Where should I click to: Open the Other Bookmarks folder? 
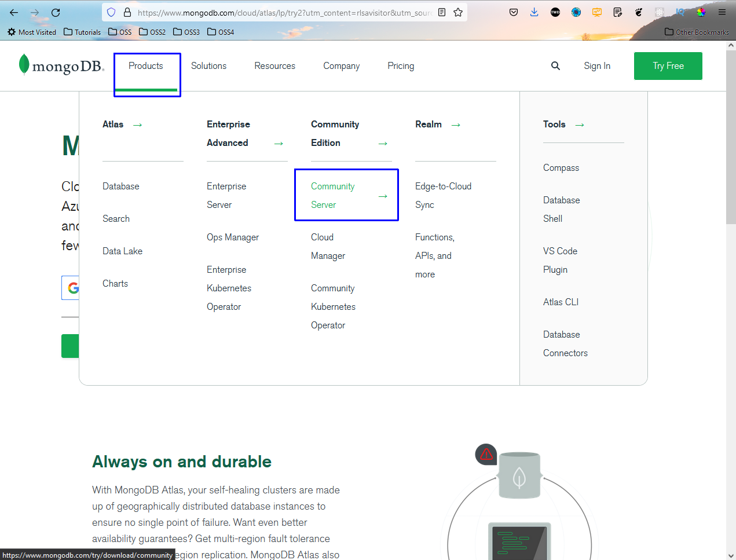pos(697,32)
